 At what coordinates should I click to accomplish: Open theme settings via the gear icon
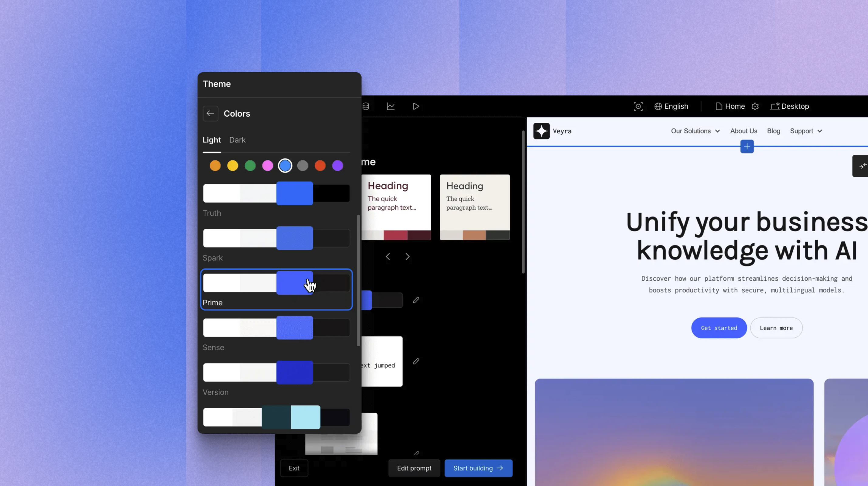755,106
